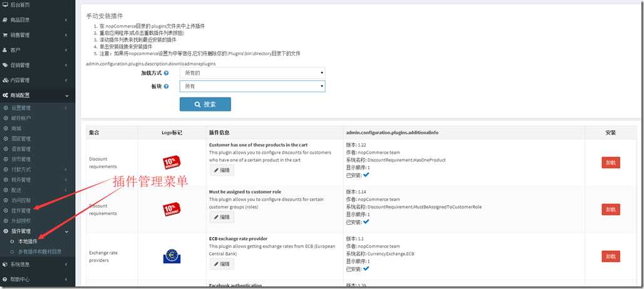The height and width of the screenshot is (289, 644).
Task: Open 外部授权 in the sidebar
Action: (x=21, y=221)
